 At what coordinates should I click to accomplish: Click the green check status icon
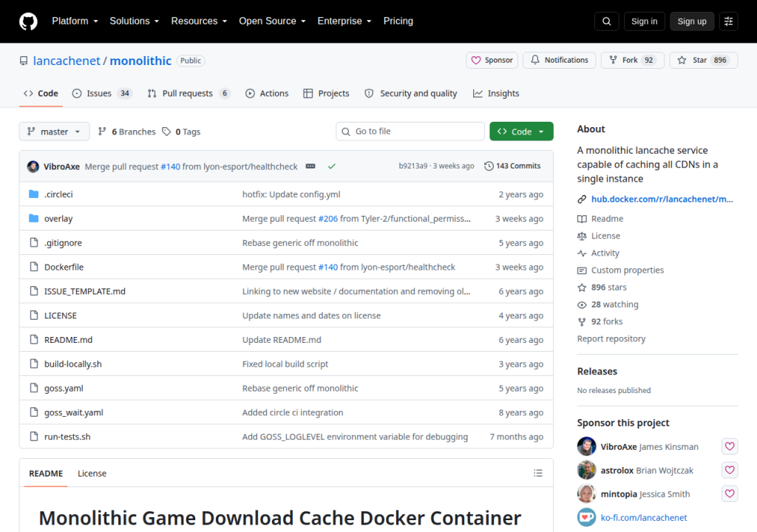[x=332, y=166]
